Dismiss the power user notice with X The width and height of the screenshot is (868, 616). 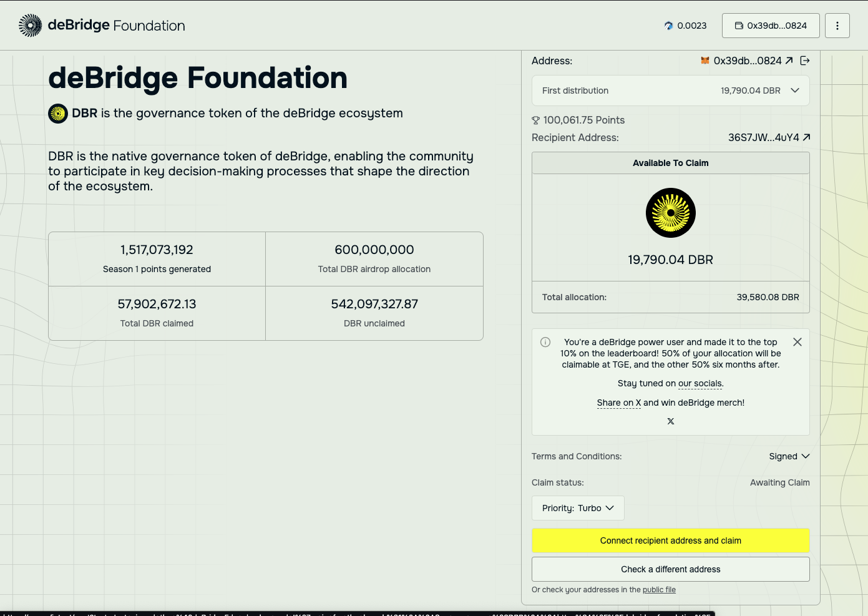coord(797,342)
